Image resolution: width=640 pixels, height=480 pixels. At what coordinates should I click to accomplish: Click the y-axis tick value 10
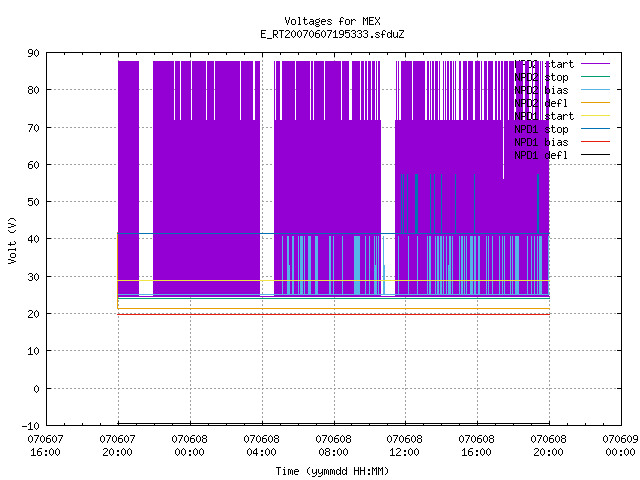coord(33,351)
